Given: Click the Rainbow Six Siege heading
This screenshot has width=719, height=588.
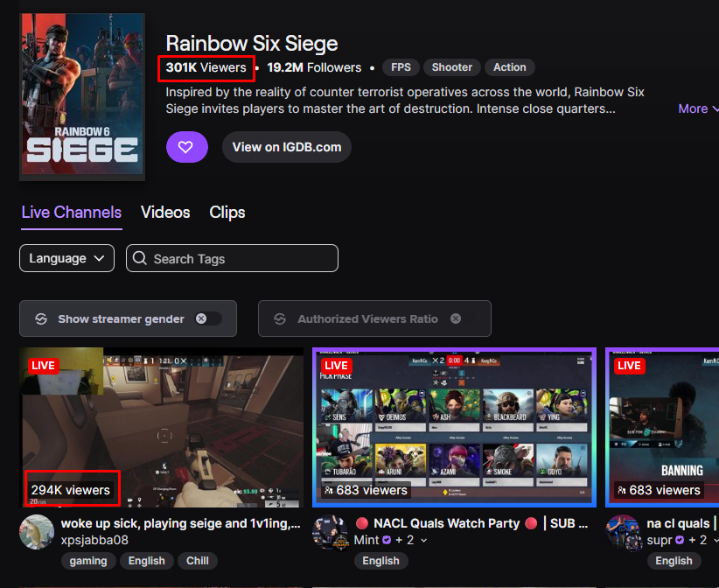Looking at the screenshot, I should (252, 44).
